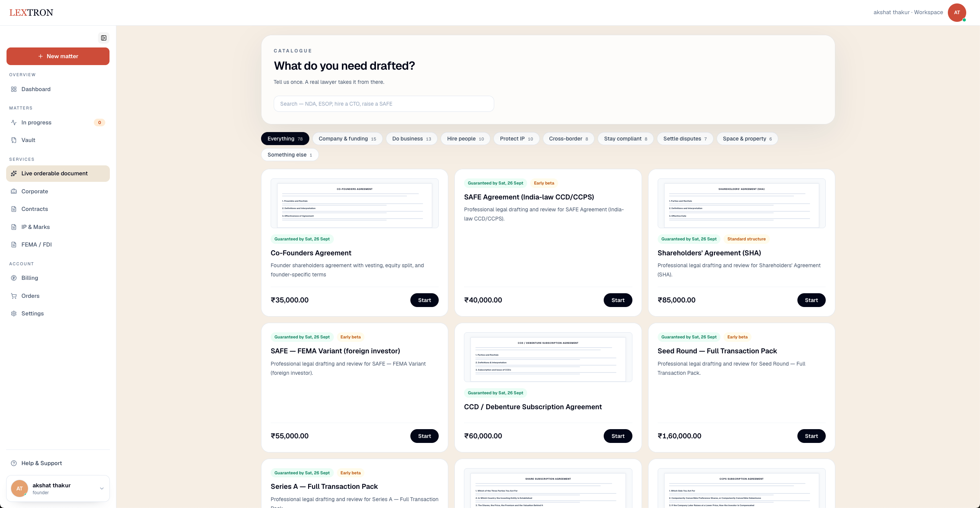Viewport: 980px width, 508px height.
Task: Open Settings gear icon
Action: (x=14, y=314)
